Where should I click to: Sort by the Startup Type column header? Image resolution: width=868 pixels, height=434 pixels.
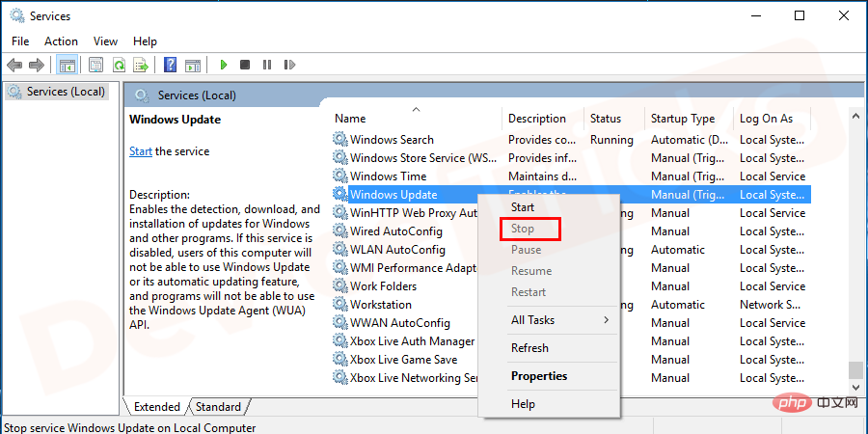pyautogui.click(x=690, y=119)
